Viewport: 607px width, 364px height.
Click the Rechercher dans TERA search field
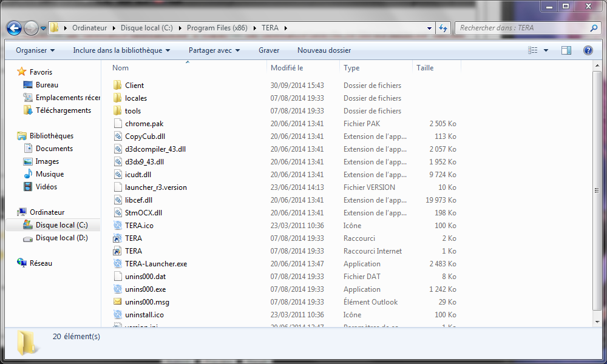click(522, 28)
